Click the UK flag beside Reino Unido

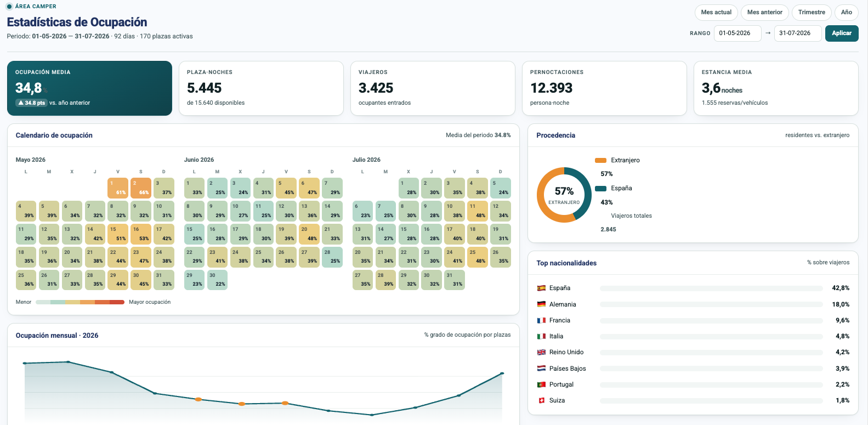541,352
